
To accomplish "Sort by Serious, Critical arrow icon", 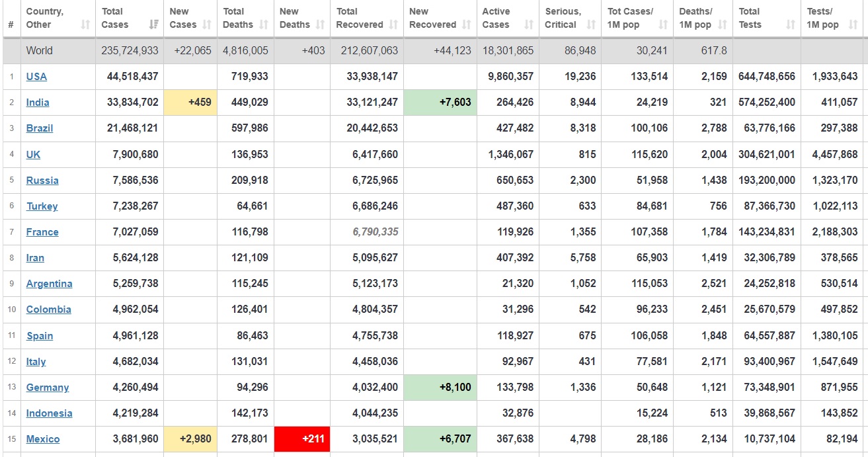I will coord(591,24).
